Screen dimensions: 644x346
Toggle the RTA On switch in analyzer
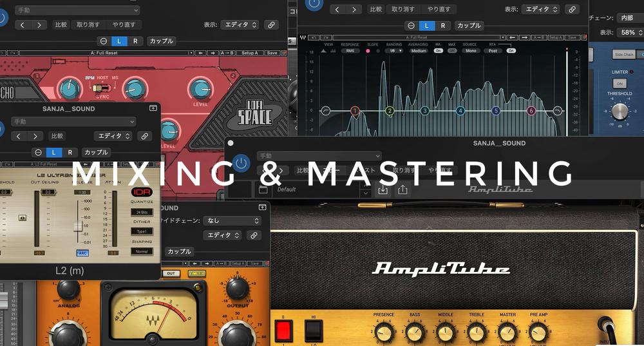point(511,51)
